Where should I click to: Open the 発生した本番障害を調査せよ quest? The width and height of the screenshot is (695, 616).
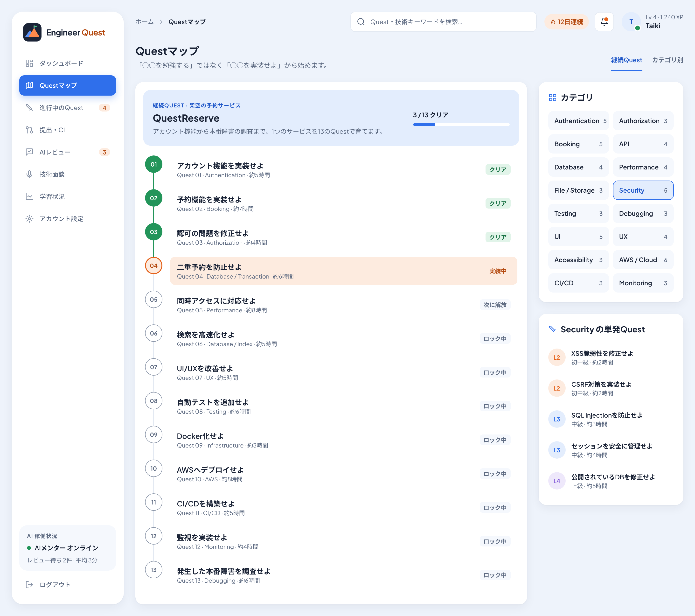pos(343,575)
